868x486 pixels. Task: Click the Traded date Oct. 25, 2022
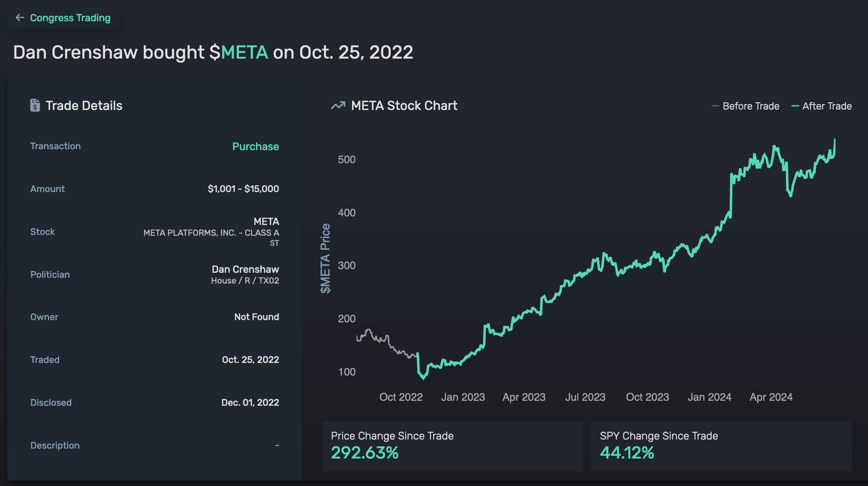tap(250, 359)
